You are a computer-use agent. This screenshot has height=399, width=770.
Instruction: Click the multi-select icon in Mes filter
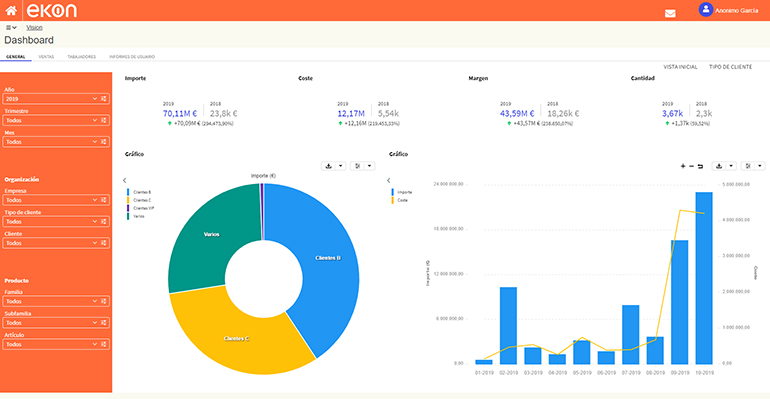104,142
